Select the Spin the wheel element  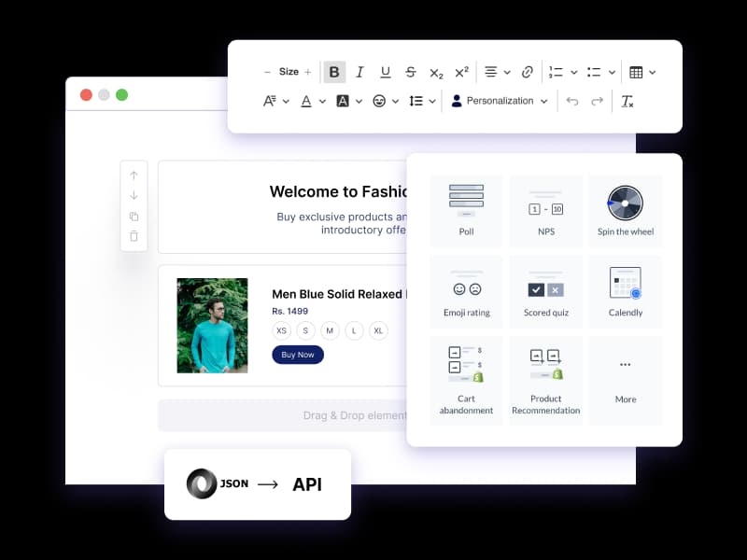(626, 208)
